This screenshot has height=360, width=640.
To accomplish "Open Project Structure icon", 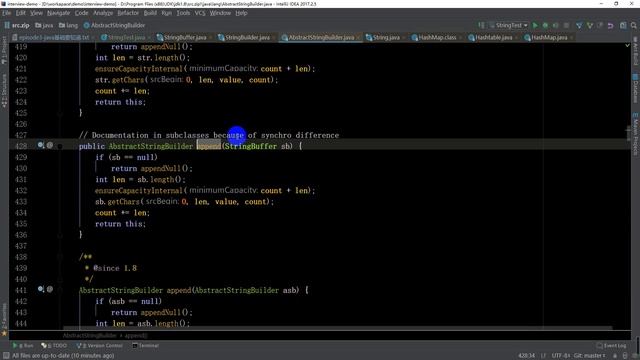I will (x=623, y=25).
